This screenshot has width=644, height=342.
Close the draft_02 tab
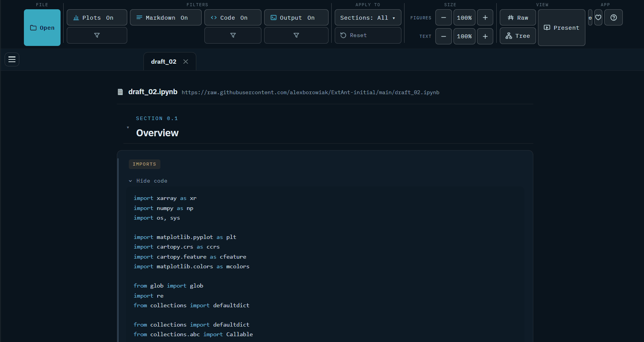pyautogui.click(x=186, y=62)
